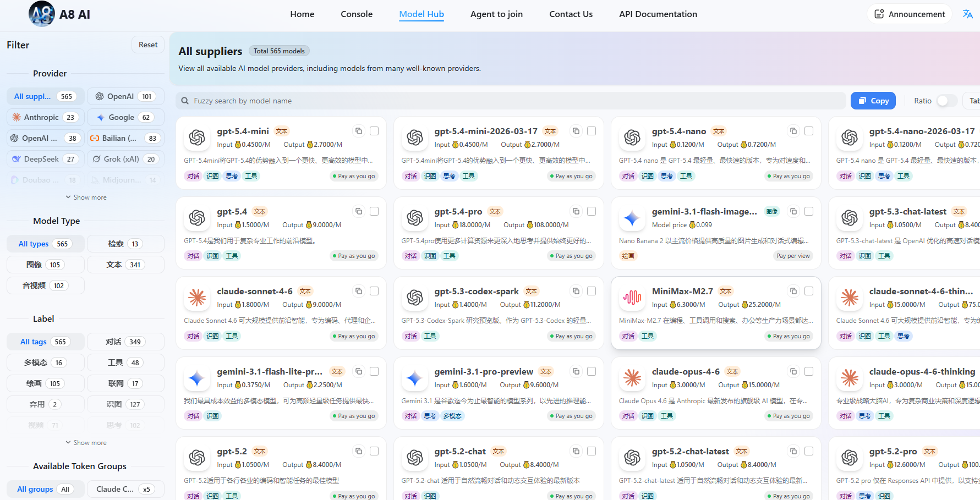The height and width of the screenshot is (500, 980).
Task: Open the Console page
Action: click(x=357, y=14)
